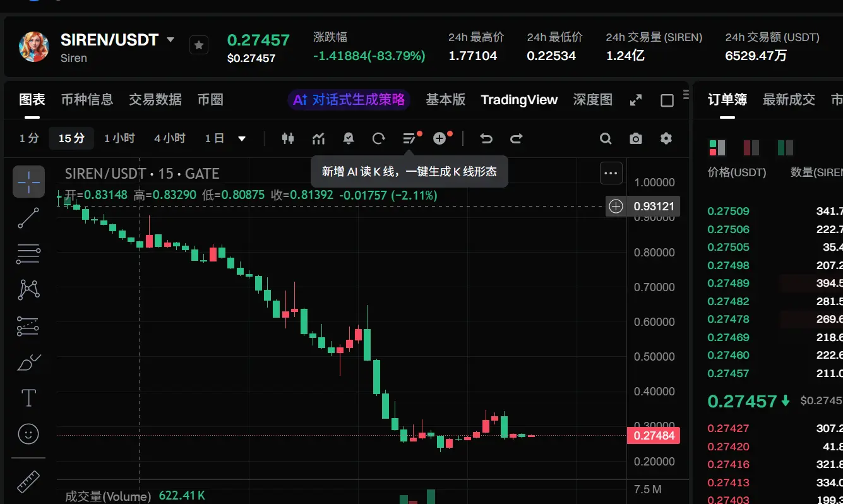Expand the SIREN/USDT pair selector
Image resolution: width=843 pixels, height=504 pixels.
170,40
